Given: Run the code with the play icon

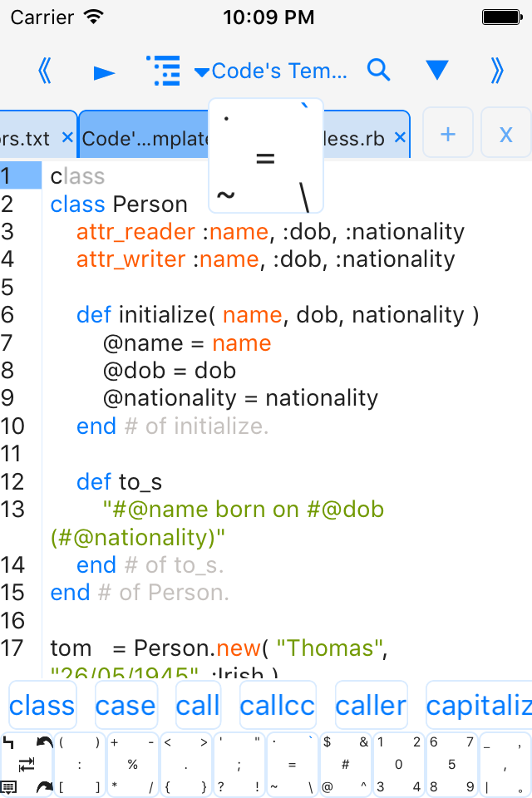Looking at the screenshot, I should click(x=105, y=73).
